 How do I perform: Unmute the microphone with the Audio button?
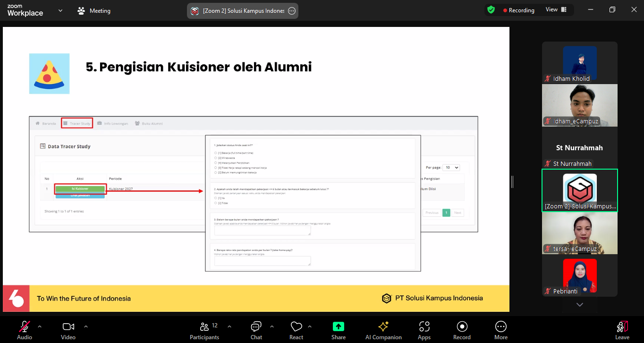[25, 330]
